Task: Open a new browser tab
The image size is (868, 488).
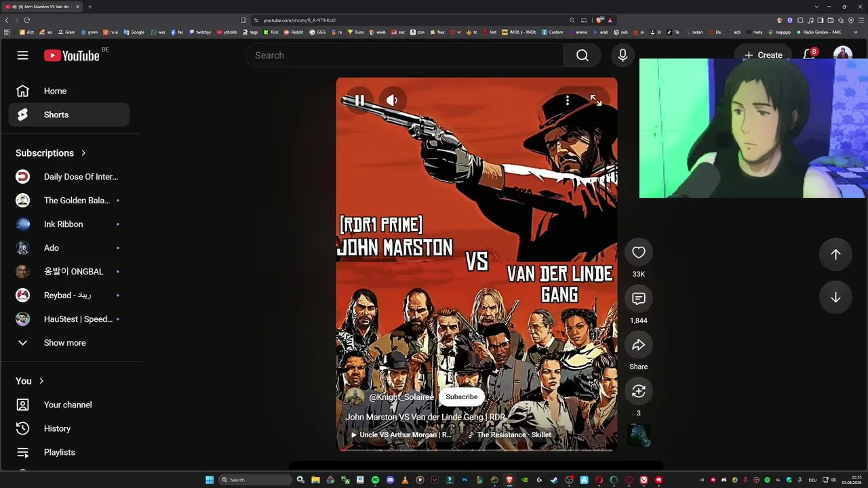Action: [90, 7]
